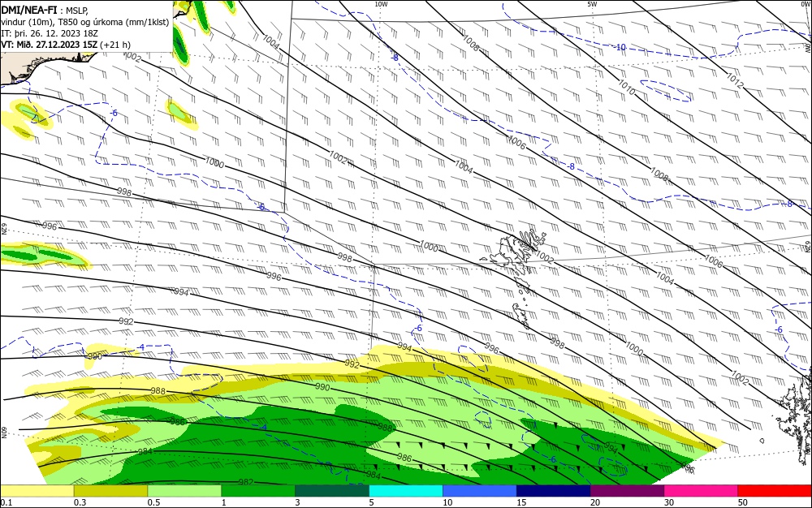Click the '20' legend value

pyautogui.click(x=595, y=502)
